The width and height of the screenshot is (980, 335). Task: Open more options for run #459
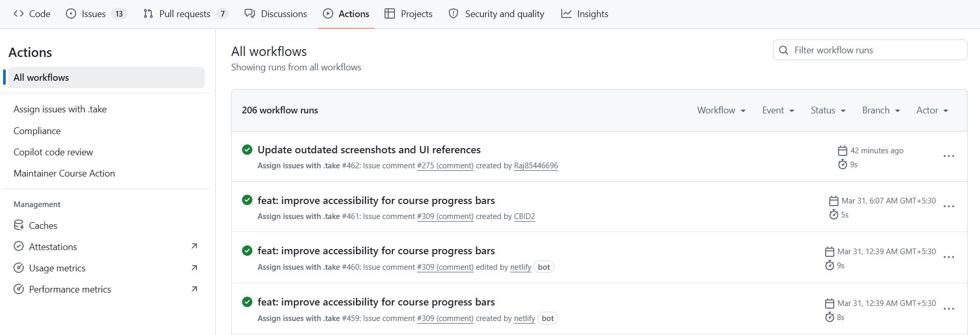coord(949,309)
